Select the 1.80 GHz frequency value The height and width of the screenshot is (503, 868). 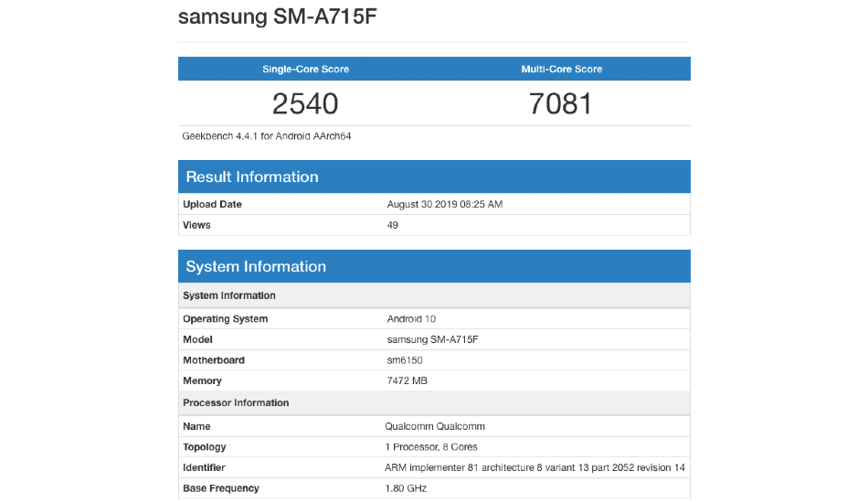(406, 488)
